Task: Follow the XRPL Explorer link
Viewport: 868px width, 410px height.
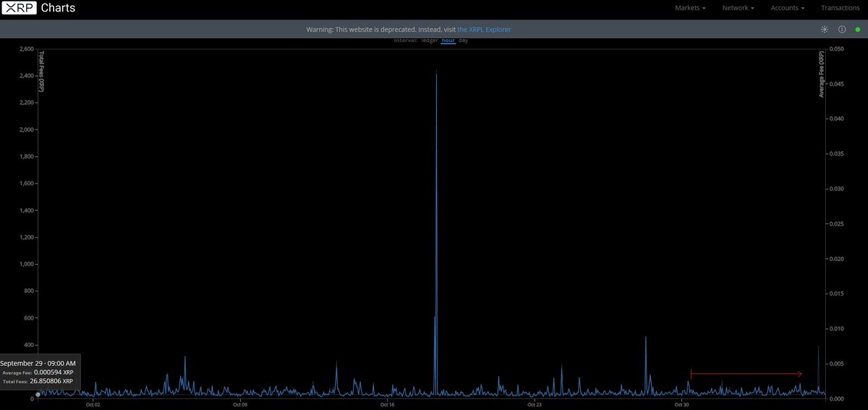Action: (x=484, y=30)
